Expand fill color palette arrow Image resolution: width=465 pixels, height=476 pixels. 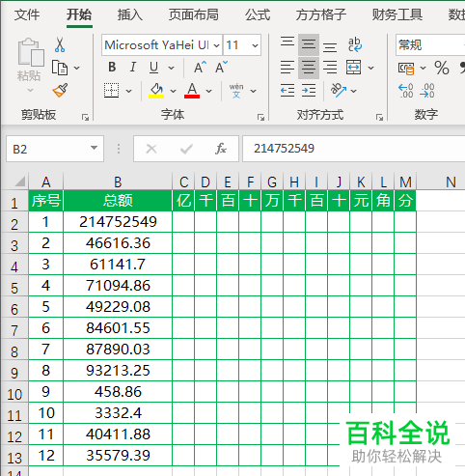(x=173, y=91)
